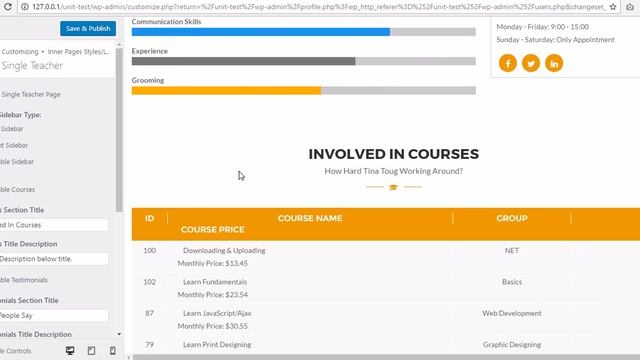Open the teacher's Facebook profile icon
Image resolution: width=640 pixels, height=360 pixels.
tap(508, 63)
